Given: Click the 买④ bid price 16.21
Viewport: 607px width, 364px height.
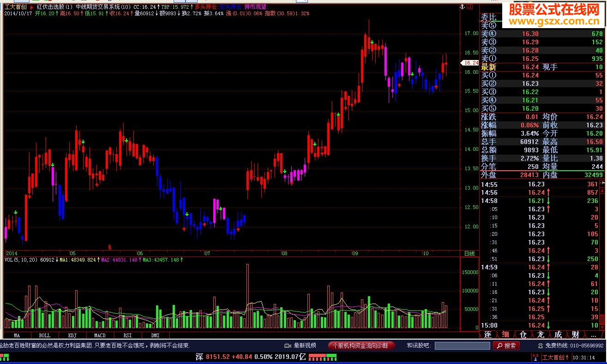Looking at the screenshot, I should [530, 100].
